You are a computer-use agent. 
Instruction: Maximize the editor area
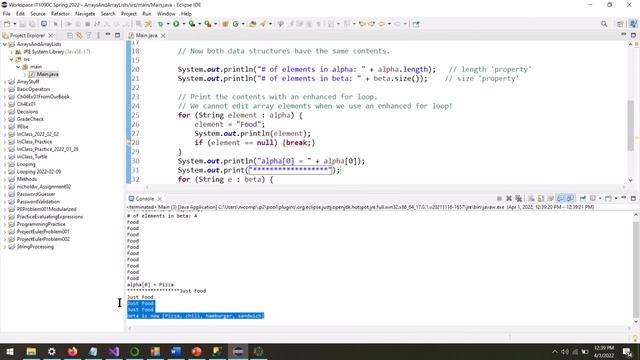point(633,35)
